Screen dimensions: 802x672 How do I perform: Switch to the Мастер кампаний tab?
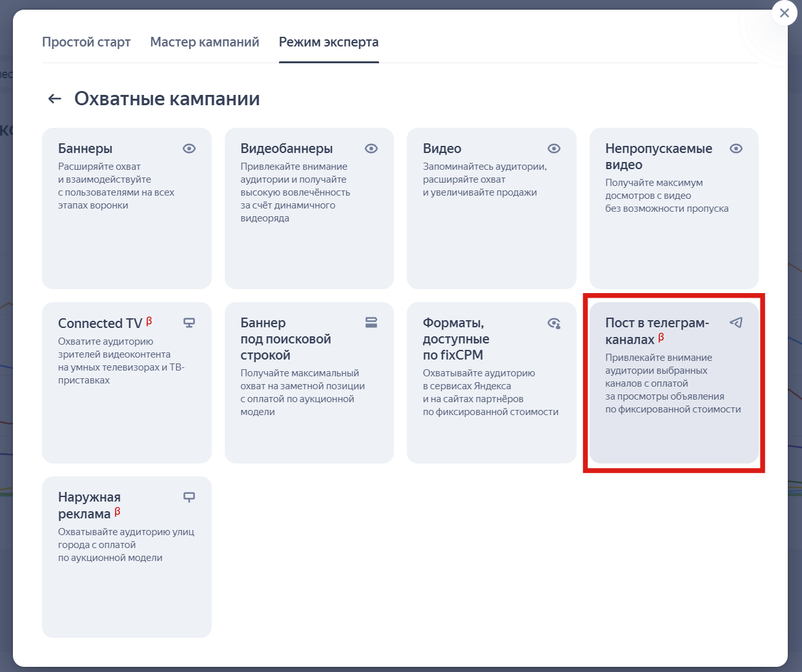(x=204, y=41)
